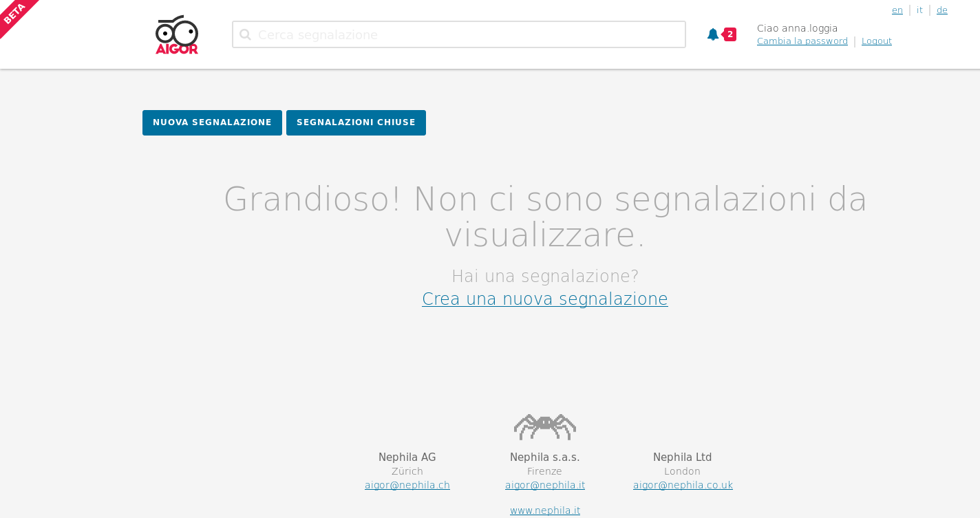This screenshot has width=980, height=518.
Task: Visit www.nephila.it website link
Action: point(545,510)
